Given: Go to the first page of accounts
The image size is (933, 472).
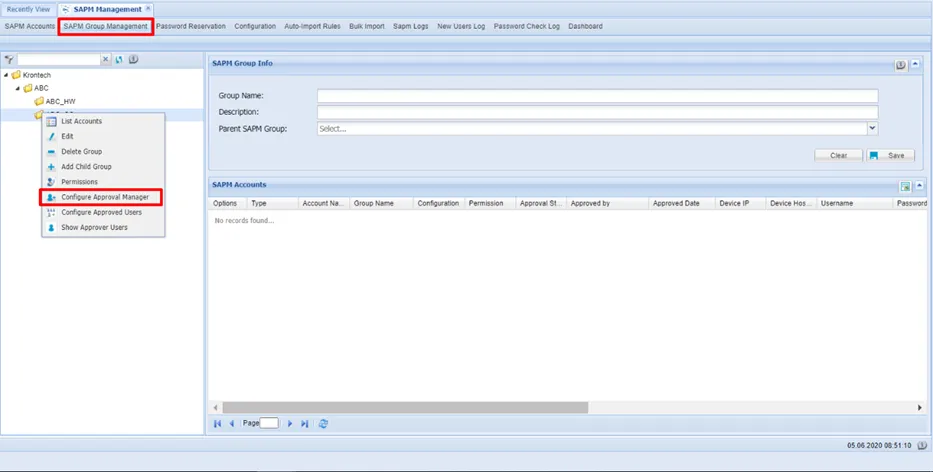Looking at the screenshot, I should point(217,424).
